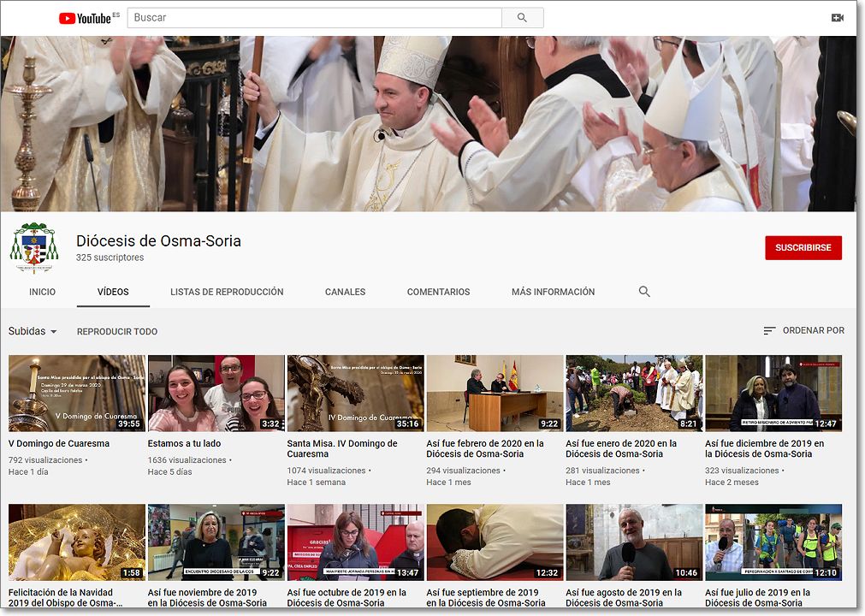Click the 1636 visualizaciones text
This screenshot has width=865, height=616.
[187, 460]
